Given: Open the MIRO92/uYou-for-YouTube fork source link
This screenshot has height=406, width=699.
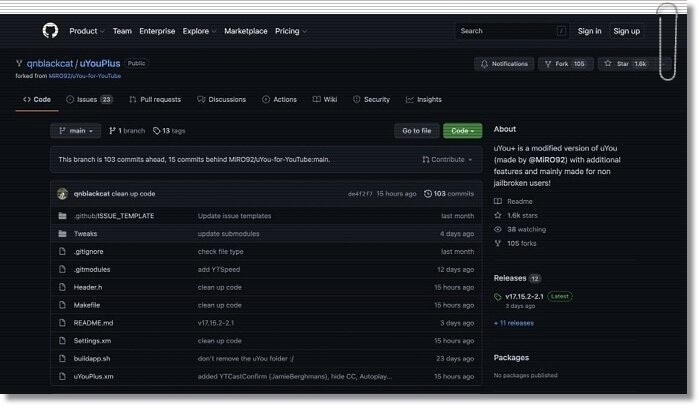Looking at the screenshot, I should (x=85, y=76).
